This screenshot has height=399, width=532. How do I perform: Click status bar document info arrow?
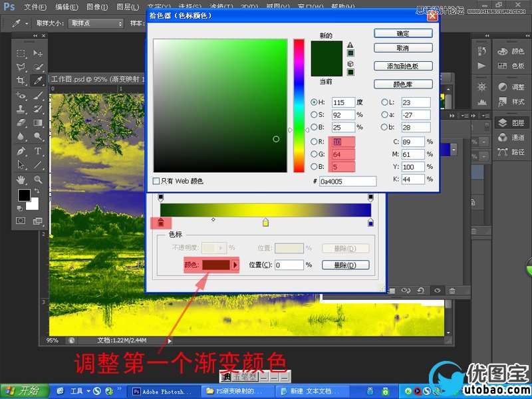click(170, 340)
